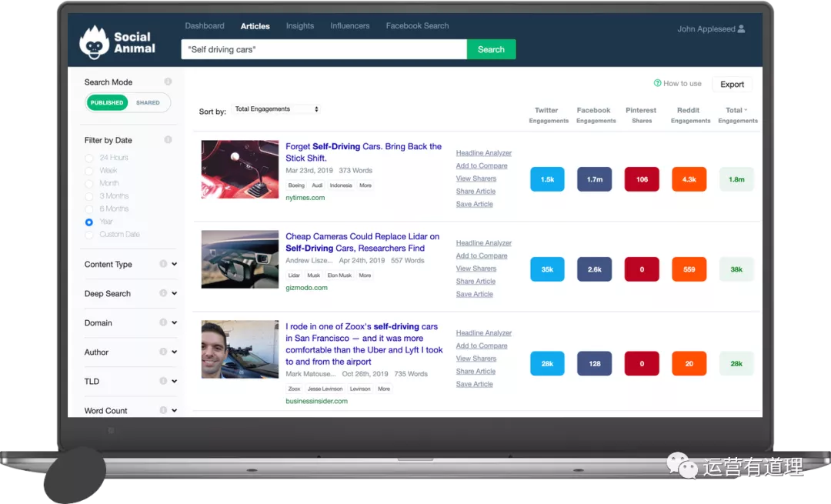Click the Twitter engagements badge showing 1.5k
Viewport: 831px width, 504px height.
(x=547, y=179)
